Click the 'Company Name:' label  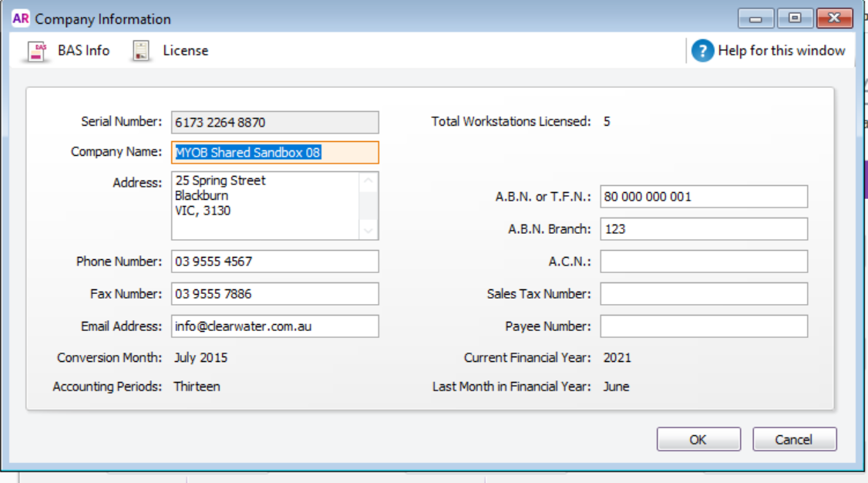point(116,152)
